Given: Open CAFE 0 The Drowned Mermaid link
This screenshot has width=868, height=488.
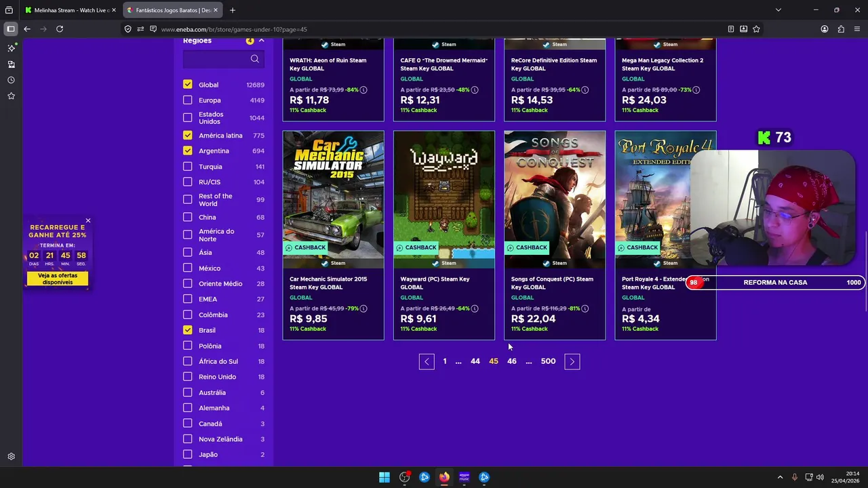Looking at the screenshot, I should 444,64.
